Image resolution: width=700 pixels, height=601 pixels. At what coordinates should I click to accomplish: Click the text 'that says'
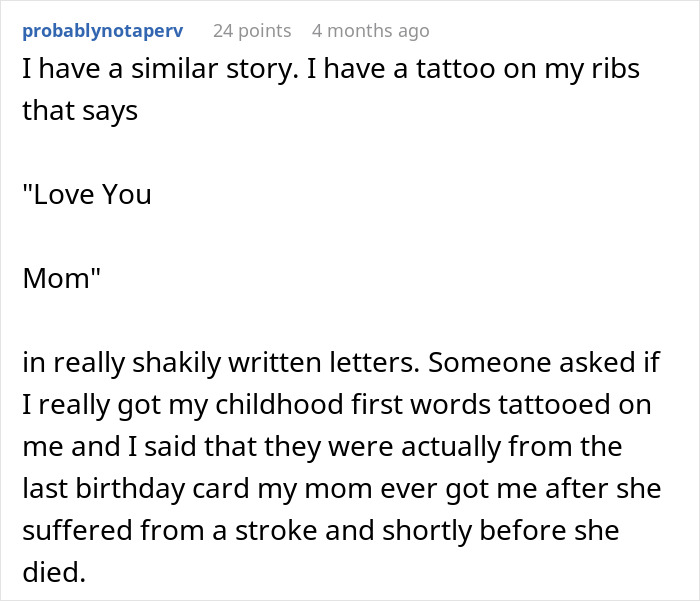click(x=80, y=109)
